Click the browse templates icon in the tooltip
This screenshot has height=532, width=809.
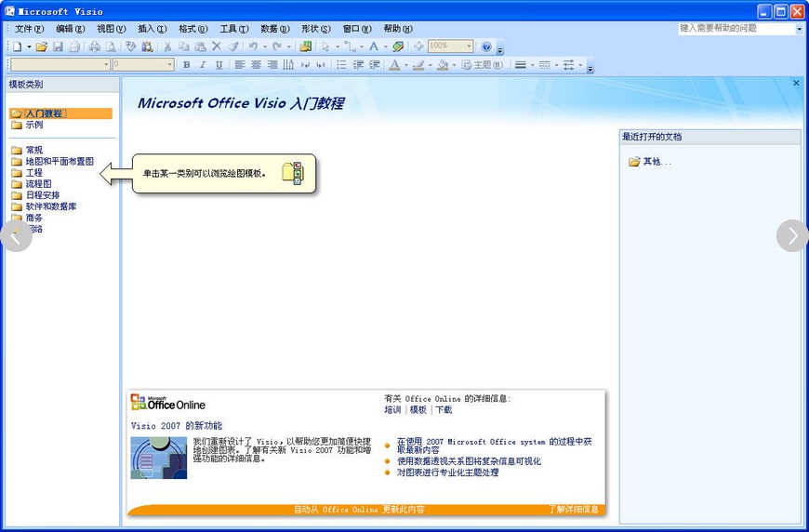coord(292,173)
